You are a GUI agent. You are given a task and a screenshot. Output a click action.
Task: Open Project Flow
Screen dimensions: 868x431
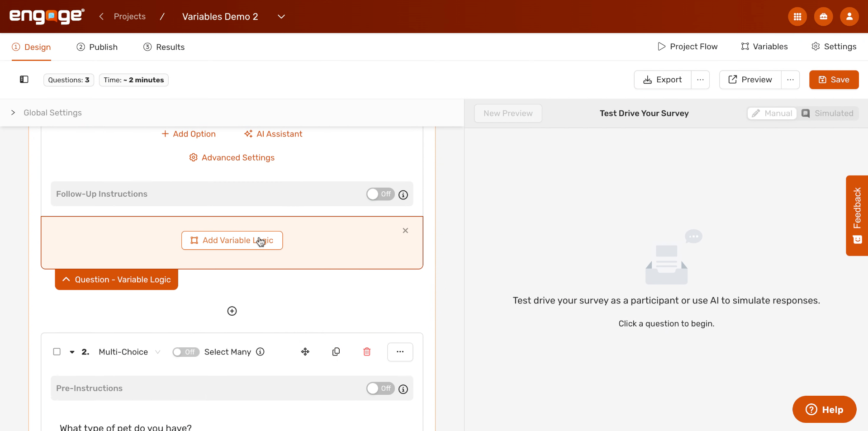pyautogui.click(x=688, y=47)
